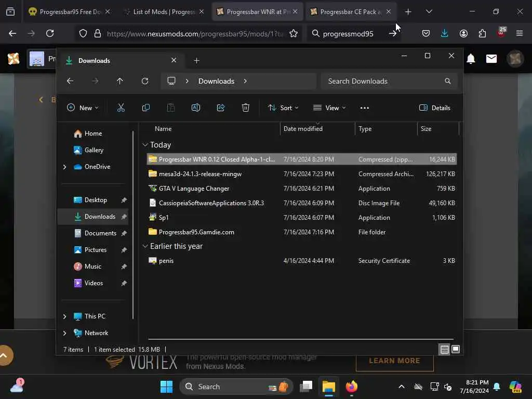Save page to Pocket icon
This screenshot has height=399, width=532.
pos(426,33)
